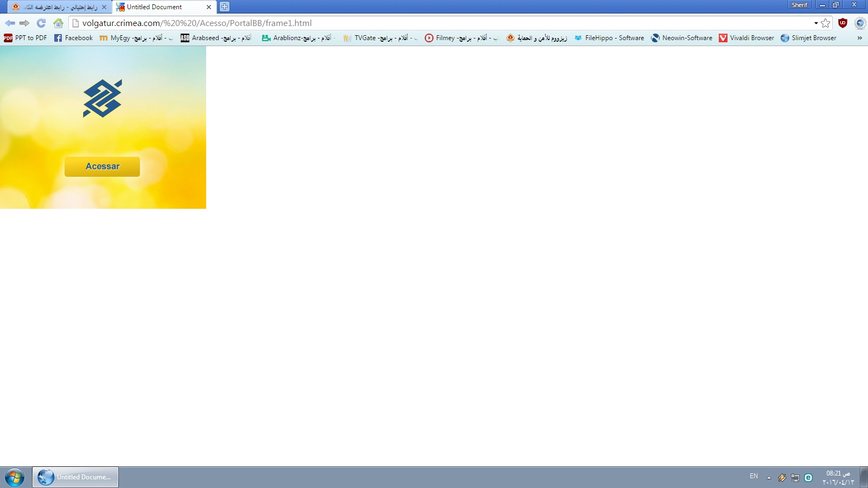Bookmark this page with the star
The image size is (868, 488).
click(x=826, y=23)
